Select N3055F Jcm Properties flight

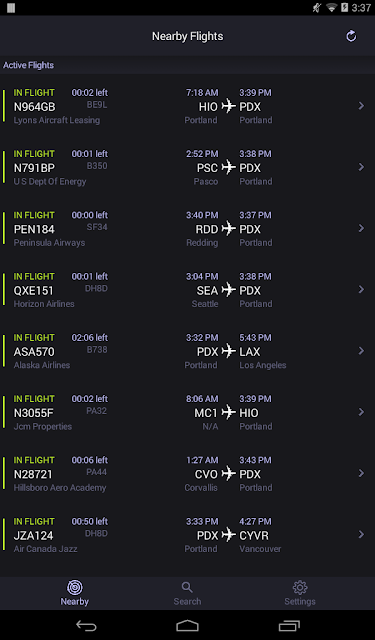click(187, 412)
